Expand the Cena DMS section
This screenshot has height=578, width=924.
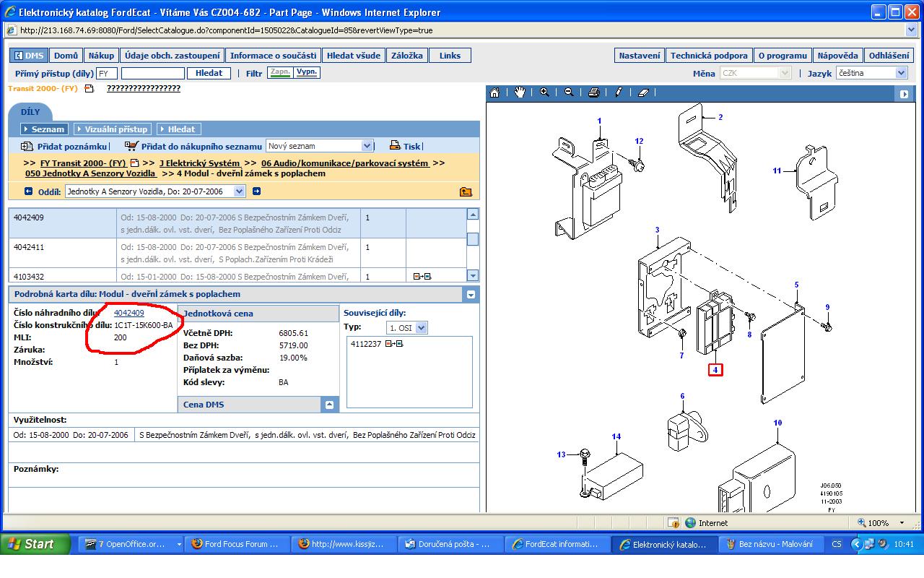[x=329, y=405]
